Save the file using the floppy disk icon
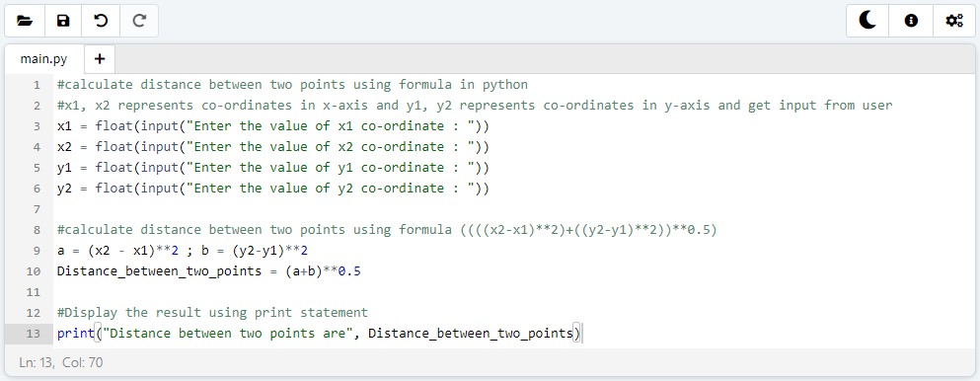 coord(63,21)
